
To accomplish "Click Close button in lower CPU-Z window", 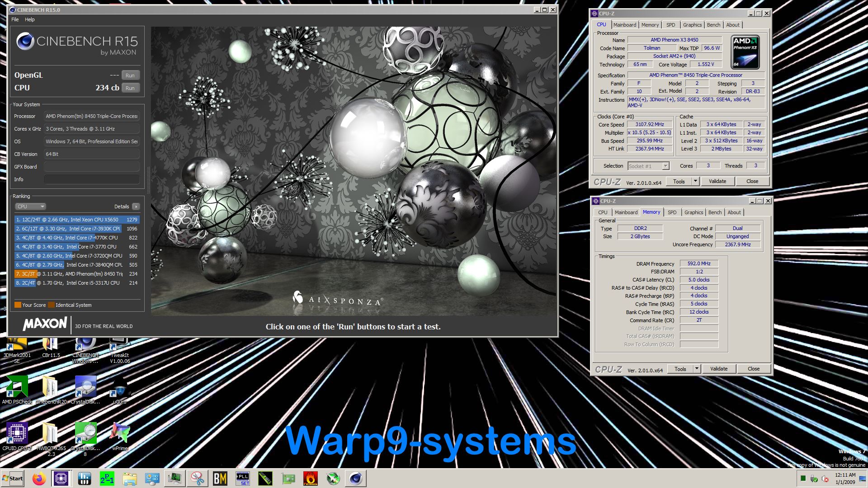I will tap(754, 369).
